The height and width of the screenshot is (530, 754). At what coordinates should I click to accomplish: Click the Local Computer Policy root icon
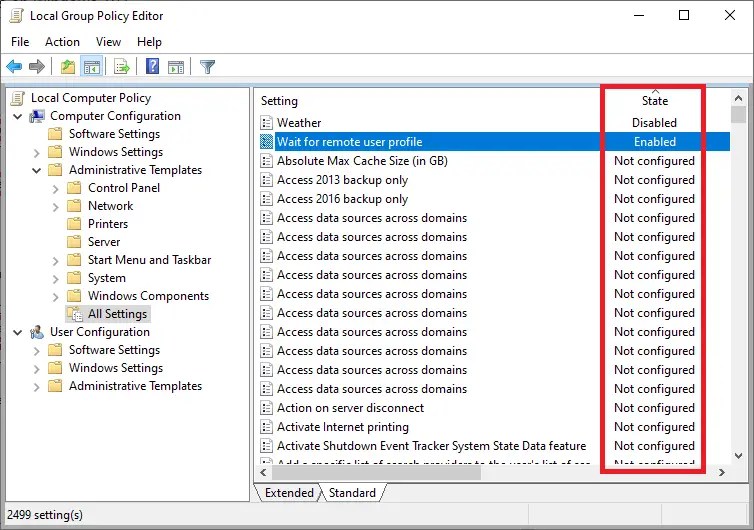click(18, 98)
